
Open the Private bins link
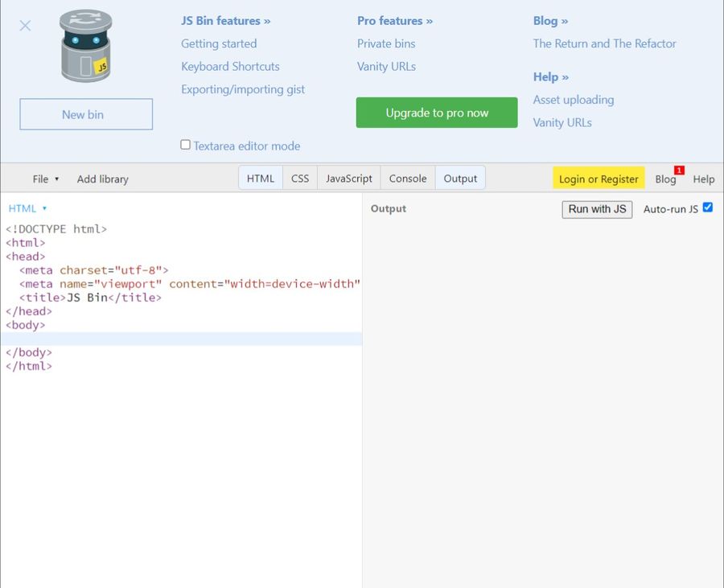point(386,44)
